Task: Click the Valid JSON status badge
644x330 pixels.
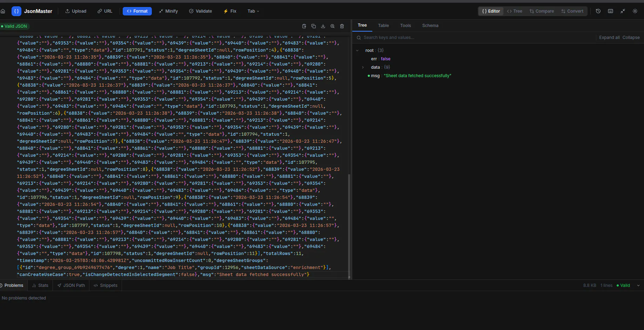Action: (14, 26)
